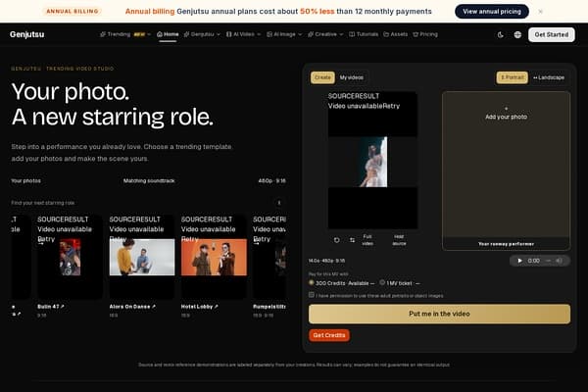Click Retry in the main preview video

point(391,106)
